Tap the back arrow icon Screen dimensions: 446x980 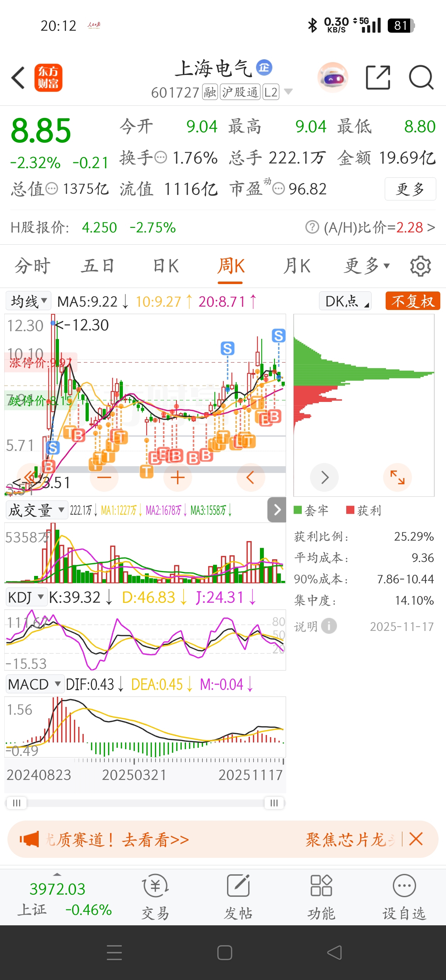[18, 78]
